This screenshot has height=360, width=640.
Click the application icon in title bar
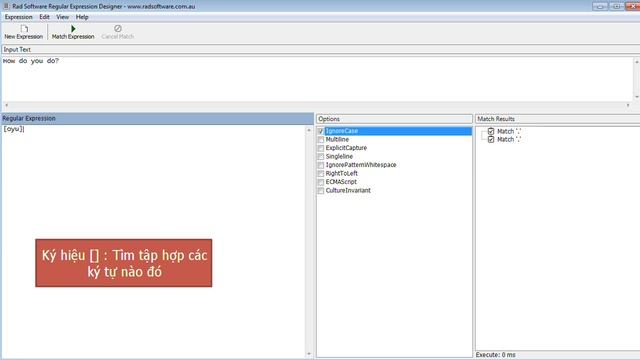[6, 6]
